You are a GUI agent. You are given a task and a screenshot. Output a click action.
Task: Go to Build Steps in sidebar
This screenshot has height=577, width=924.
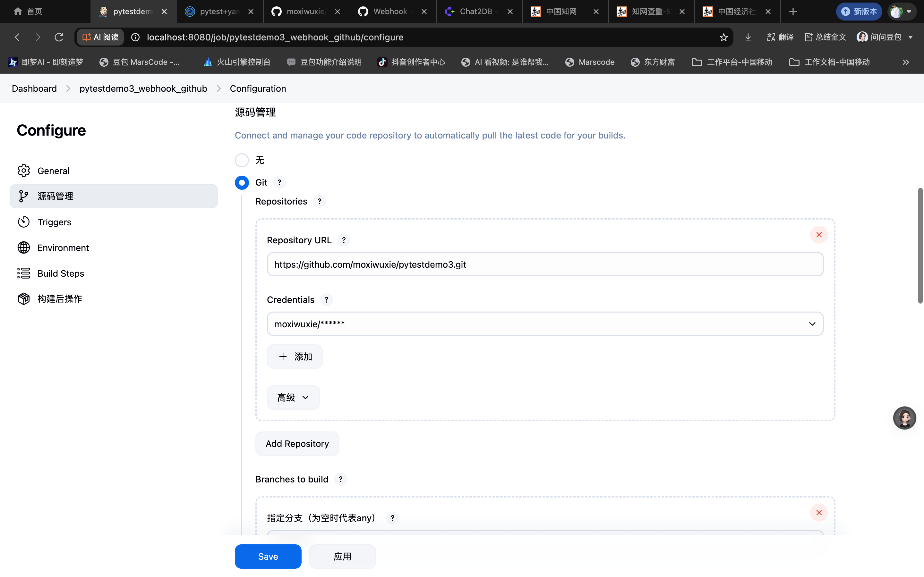pyautogui.click(x=61, y=273)
